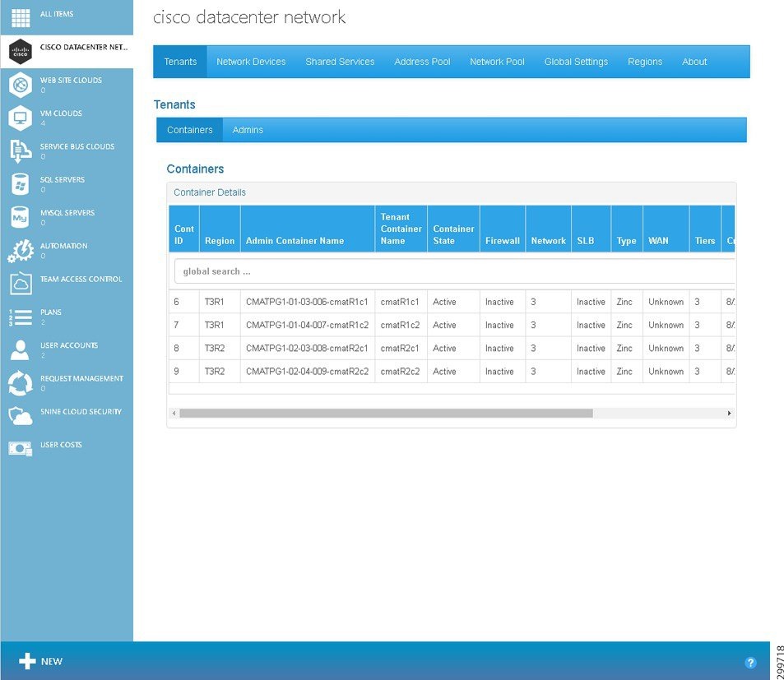This screenshot has height=680, width=784.
Task: Select CMATPG1-01-04-007-cmatR1c2 cell
Action: point(307,325)
